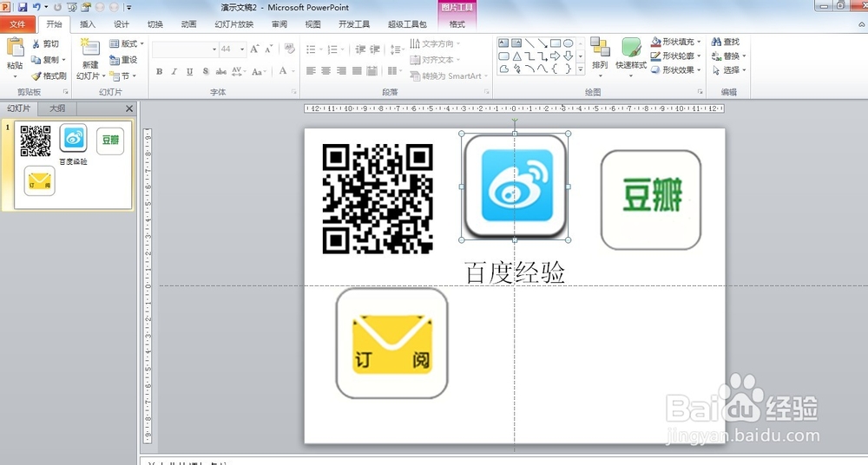The height and width of the screenshot is (465, 868).
Task: Select the oval shape in the gallery
Action: 569,43
